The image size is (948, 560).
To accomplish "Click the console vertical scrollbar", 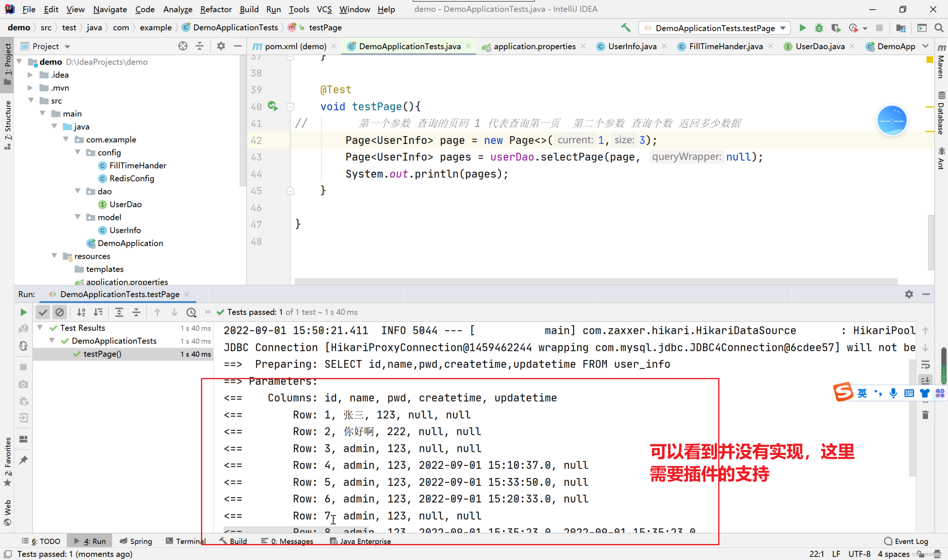I will [912, 418].
